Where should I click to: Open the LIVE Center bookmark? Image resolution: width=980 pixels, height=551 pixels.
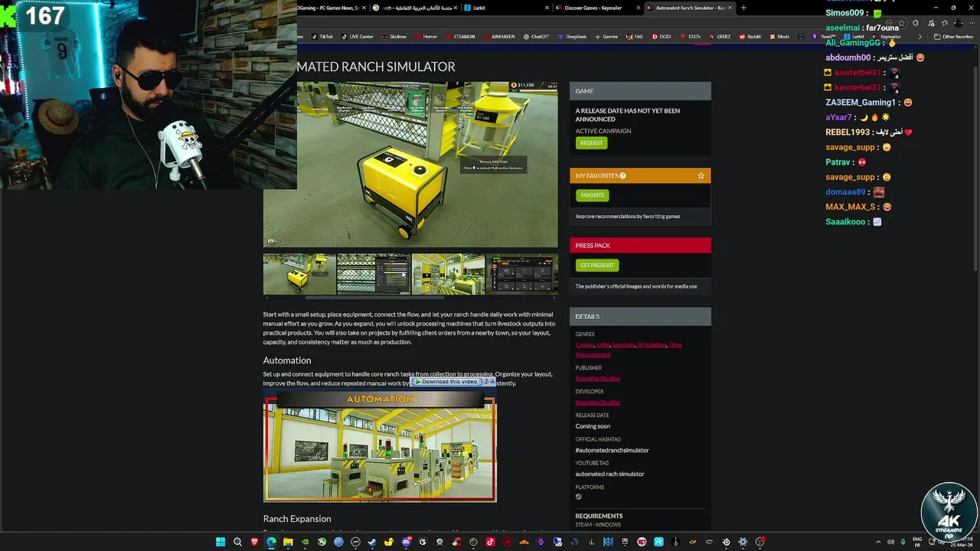tap(358, 37)
